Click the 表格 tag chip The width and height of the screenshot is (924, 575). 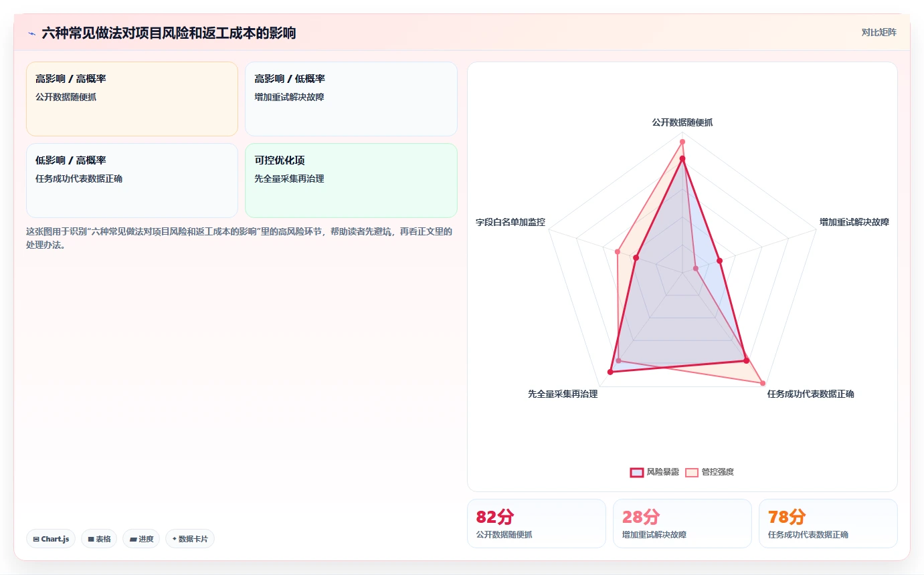pos(99,539)
